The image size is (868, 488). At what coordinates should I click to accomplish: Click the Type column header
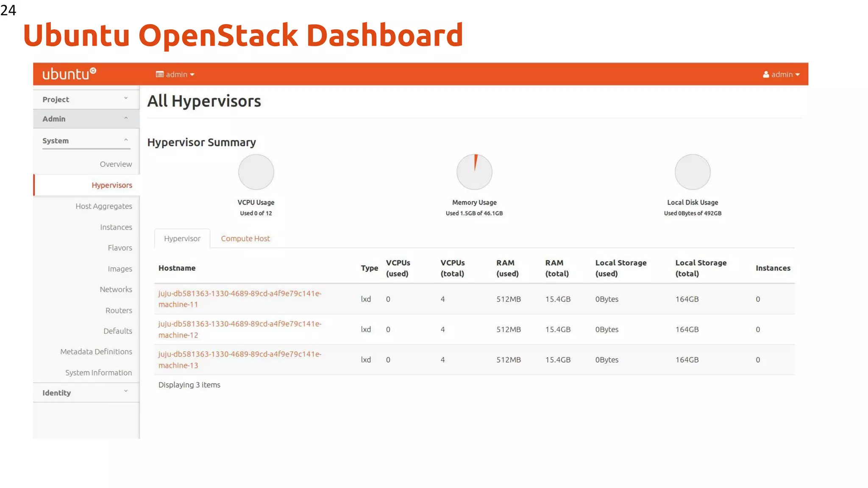tap(369, 268)
